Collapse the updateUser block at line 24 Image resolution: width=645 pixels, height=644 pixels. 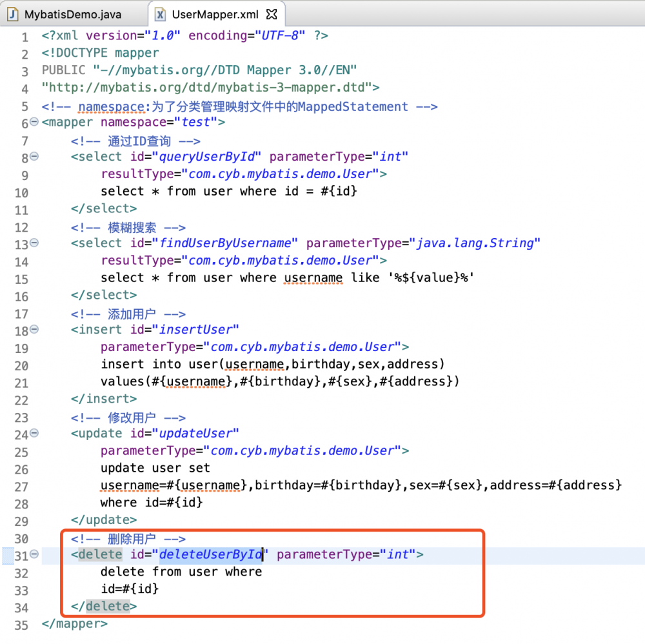point(35,432)
